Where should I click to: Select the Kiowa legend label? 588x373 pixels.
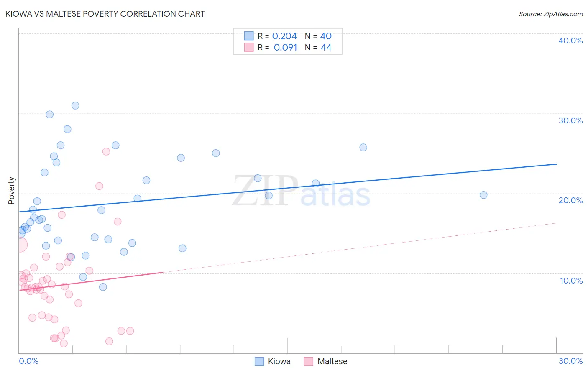pyautogui.click(x=279, y=361)
